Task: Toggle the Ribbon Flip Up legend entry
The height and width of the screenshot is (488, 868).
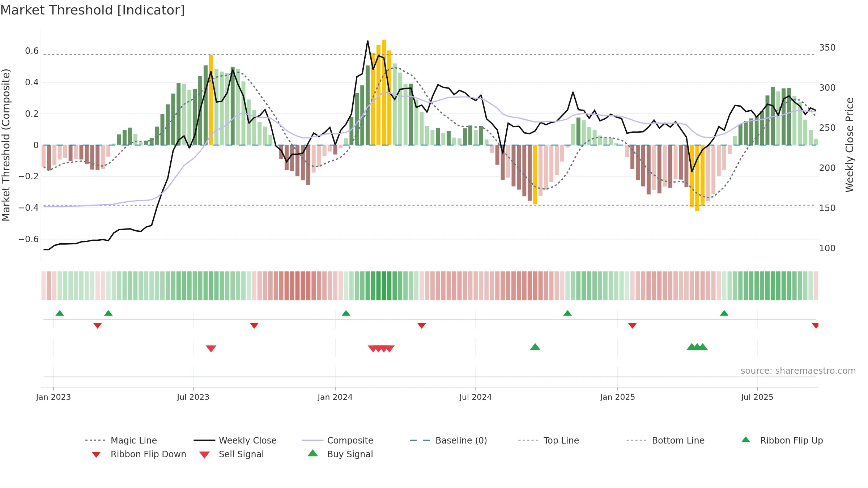Action: tap(782, 440)
